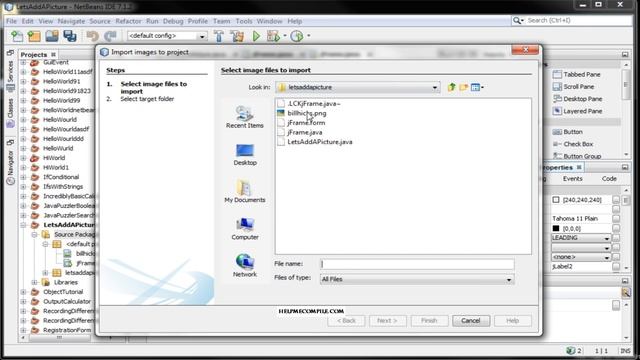Image resolution: width=640 pixels, height=360 pixels.
Task: Click the [240,240,240] background color swatch
Action: pyautogui.click(x=556, y=200)
